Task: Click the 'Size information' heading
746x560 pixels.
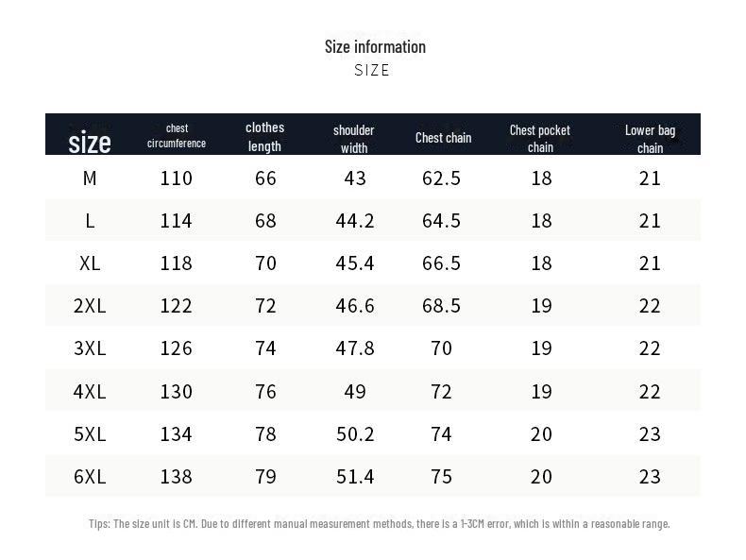Action: coord(375,46)
